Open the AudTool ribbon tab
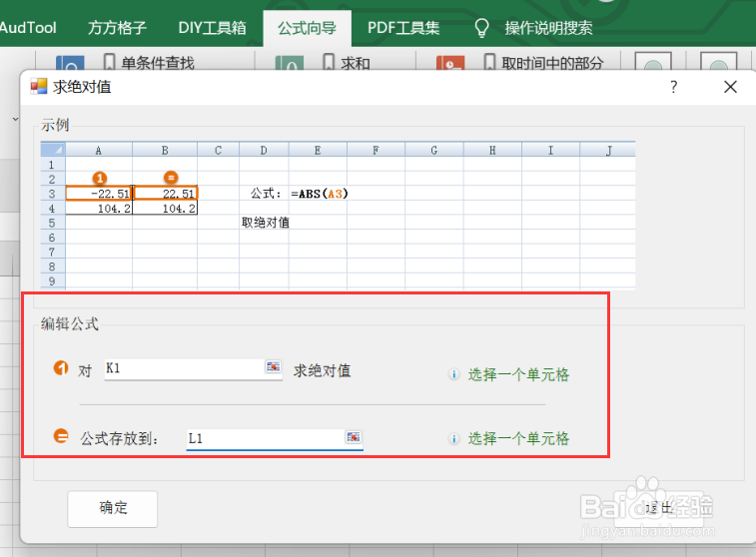 28,28
